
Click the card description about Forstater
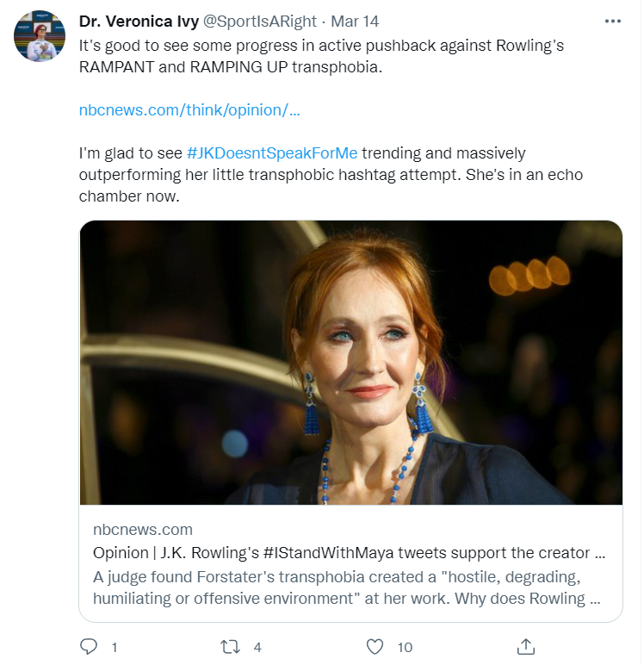347,587
